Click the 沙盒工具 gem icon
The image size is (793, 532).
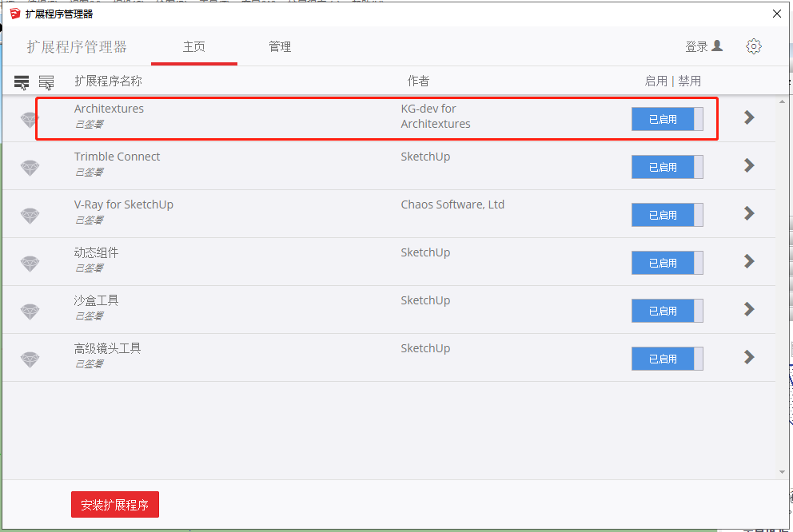[30, 312]
